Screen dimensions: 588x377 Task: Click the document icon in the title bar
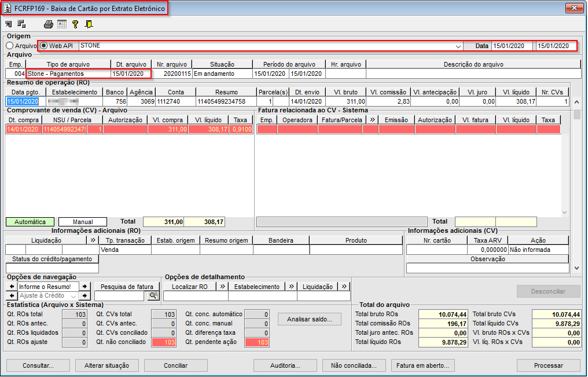pyautogui.click(x=8, y=8)
